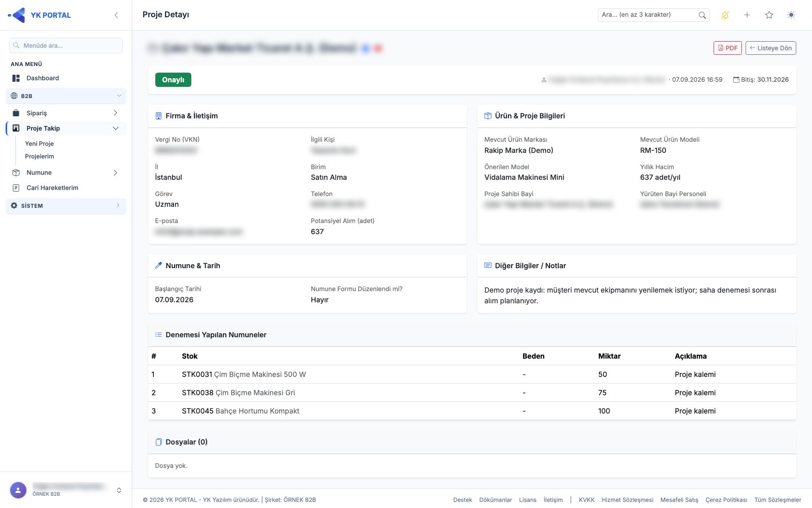Open user account switcher chevrons
812x508 pixels.
click(119, 490)
